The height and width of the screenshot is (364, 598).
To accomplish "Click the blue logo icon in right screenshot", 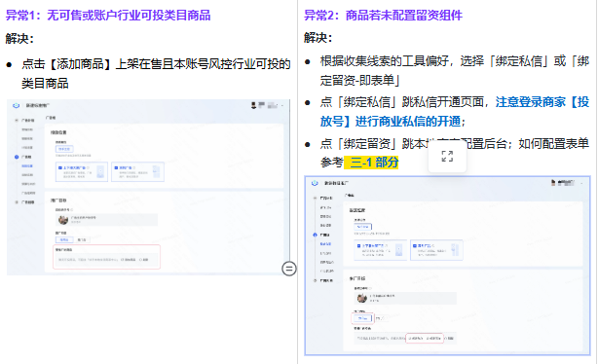I will pyautogui.click(x=315, y=183).
